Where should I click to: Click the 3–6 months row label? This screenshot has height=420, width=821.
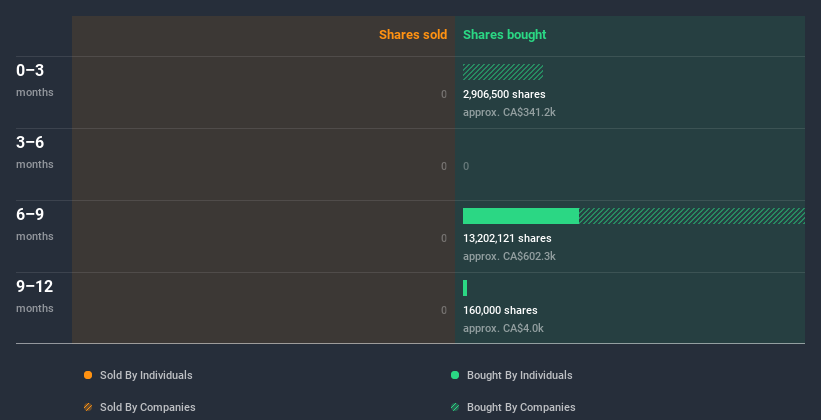click(x=35, y=152)
